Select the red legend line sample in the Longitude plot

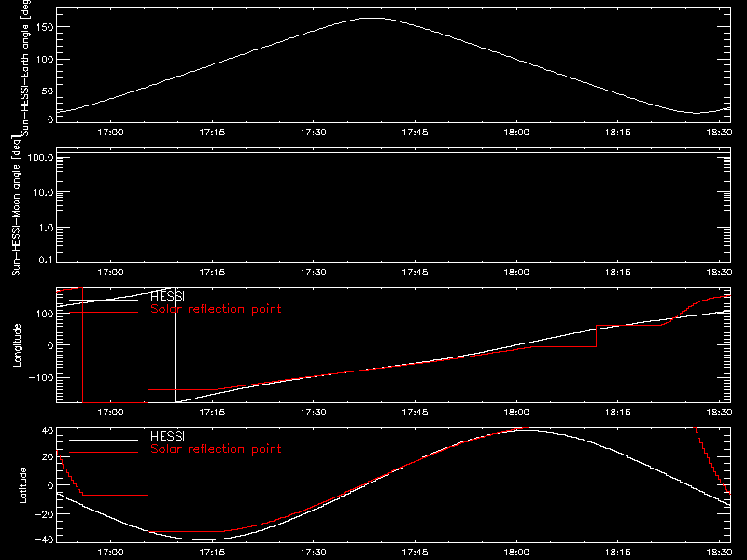(104, 313)
